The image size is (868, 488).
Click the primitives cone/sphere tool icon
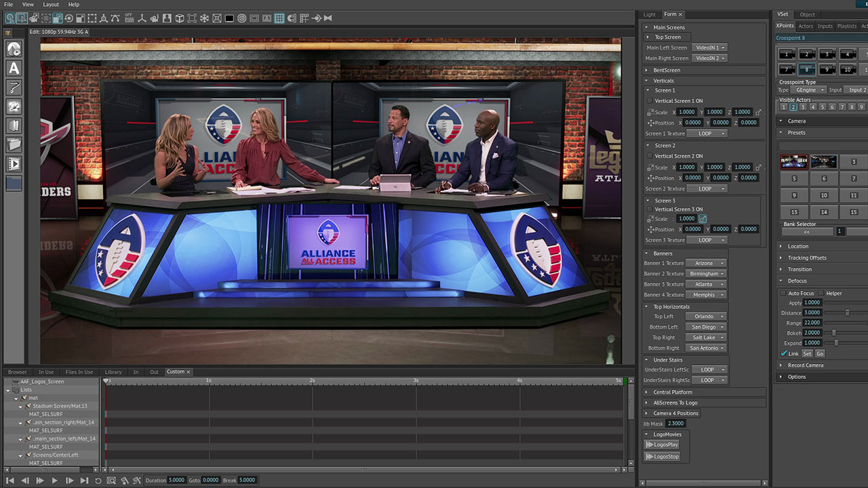[x=14, y=49]
